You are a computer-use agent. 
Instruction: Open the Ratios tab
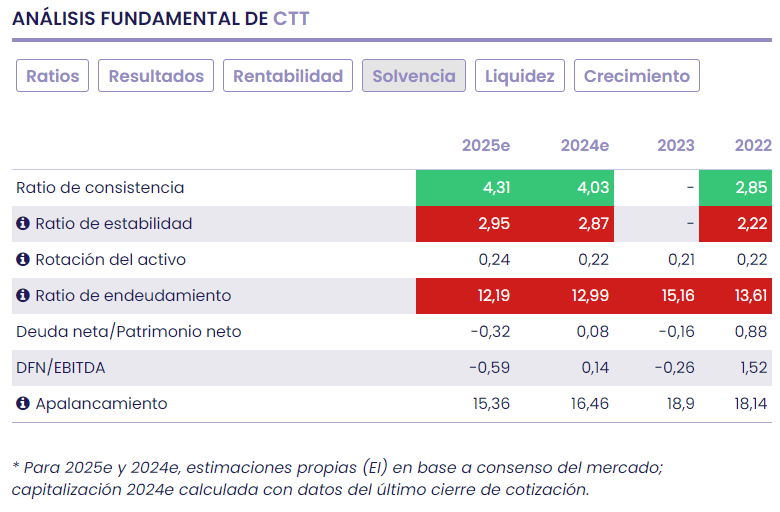coord(53,76)
